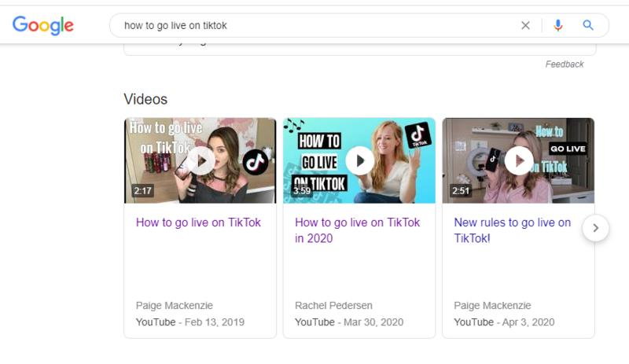Play the Rachel Pedersen 3:59 video

click(x=359, y=161)
